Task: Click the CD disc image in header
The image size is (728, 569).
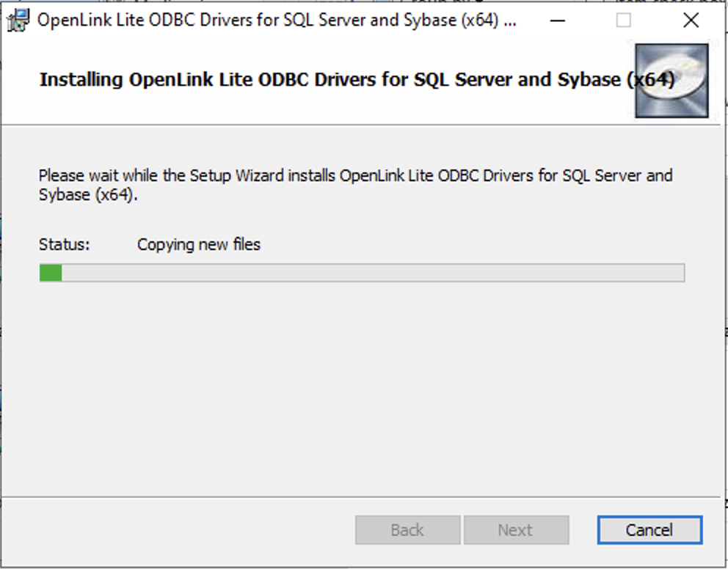Action: pyautogui.click(x=671, y=81)
